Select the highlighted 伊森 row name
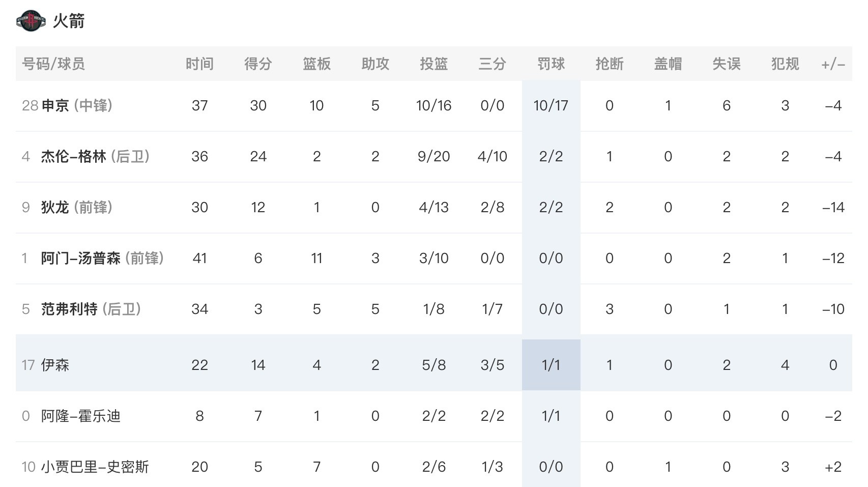The height and width of the screenshot is (487, 868). tap(55, 365)
